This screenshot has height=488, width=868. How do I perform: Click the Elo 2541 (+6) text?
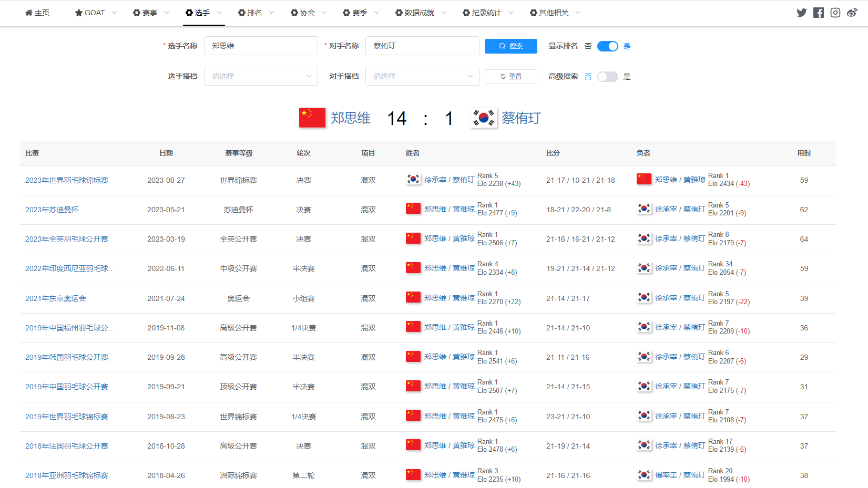pos(497,361)
